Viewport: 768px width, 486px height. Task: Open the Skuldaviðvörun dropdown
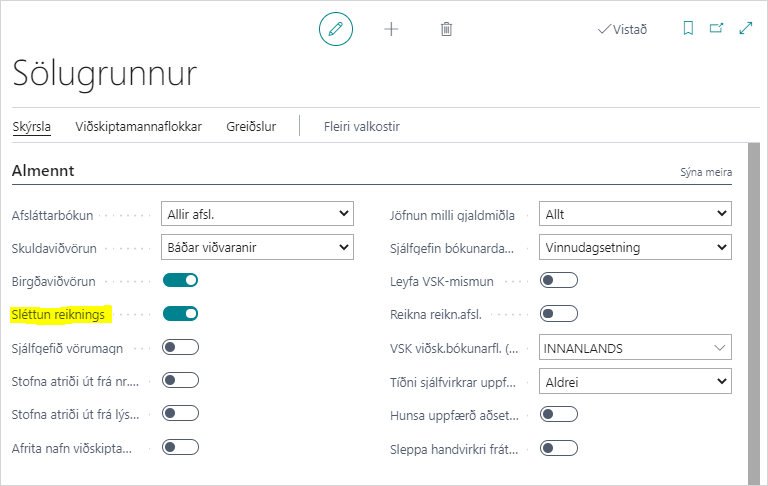tap(257, 247)
